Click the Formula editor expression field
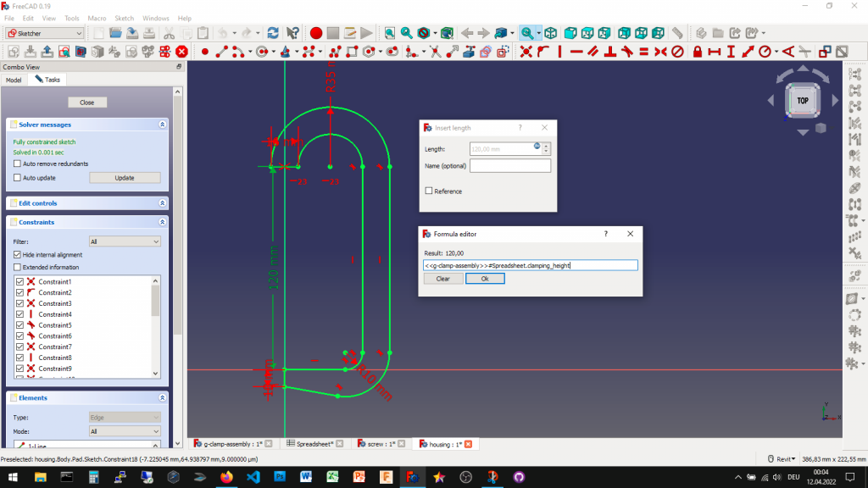 [x=531, y=265]
